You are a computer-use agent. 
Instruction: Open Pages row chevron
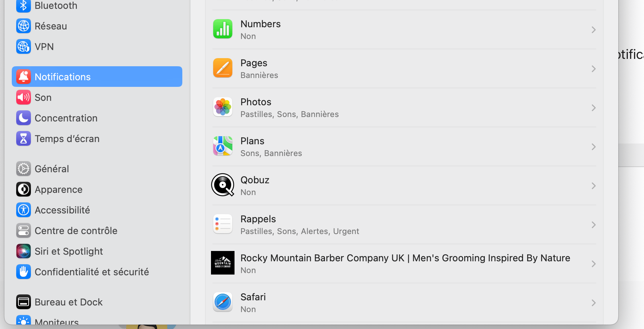point(593,69)
